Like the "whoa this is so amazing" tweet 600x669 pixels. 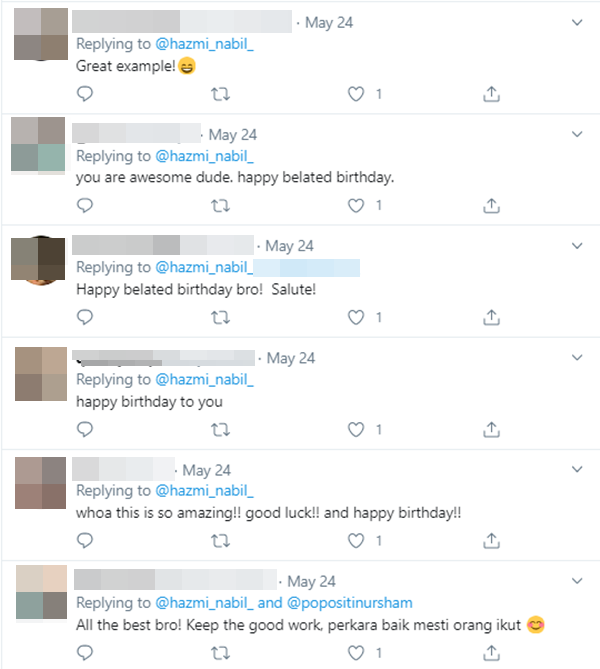(x=355, y=541)
